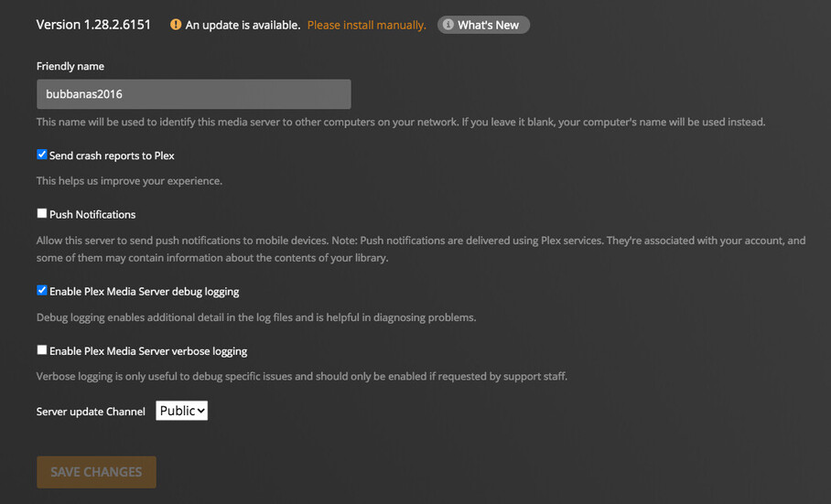Click the Push Notifications label text

pyautogui.click(x=92, y=214)
